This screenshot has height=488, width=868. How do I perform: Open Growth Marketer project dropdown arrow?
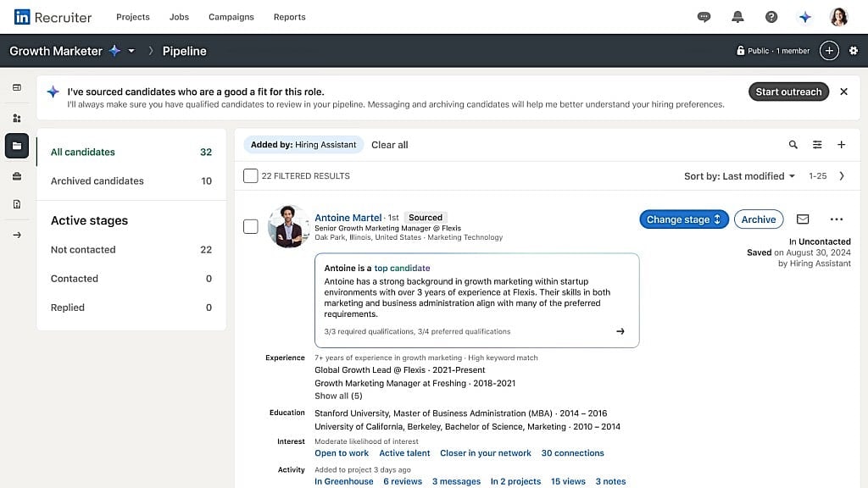click(131, 52)
